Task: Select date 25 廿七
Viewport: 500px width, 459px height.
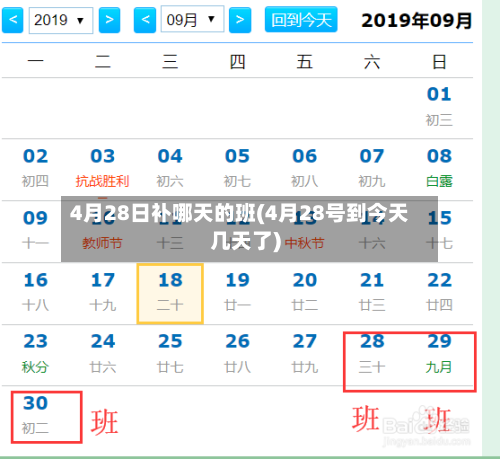Action: pos(170,355)
